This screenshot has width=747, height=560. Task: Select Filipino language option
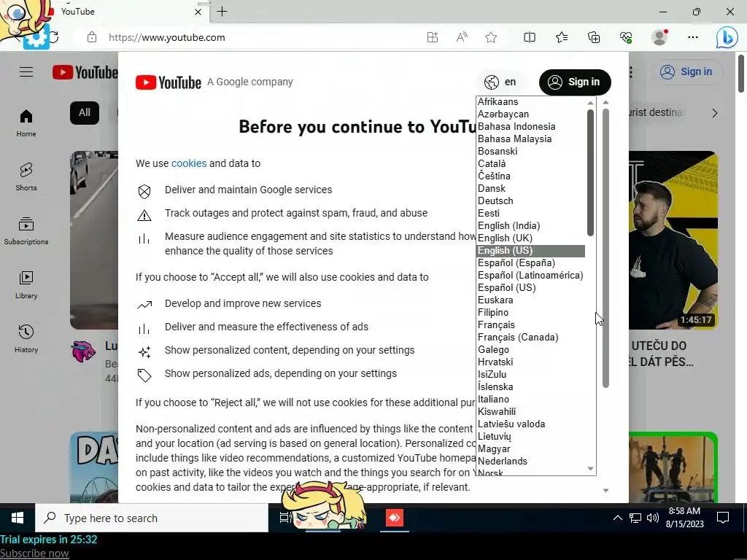(493, 312)
